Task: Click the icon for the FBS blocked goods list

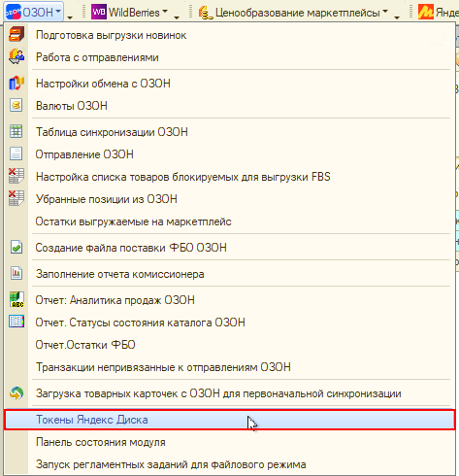Action: [16, 176]
